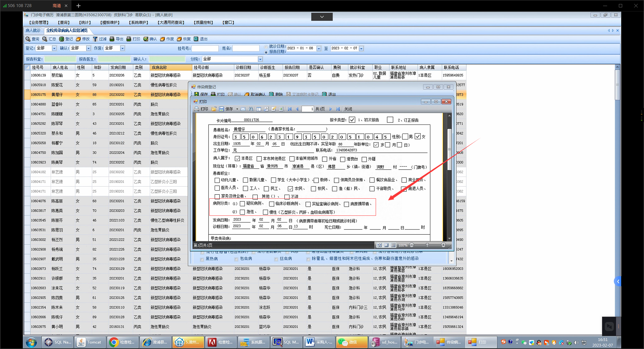
Task: Click the 过滤 filter funnel icon
Action: [x=95, y=39]
